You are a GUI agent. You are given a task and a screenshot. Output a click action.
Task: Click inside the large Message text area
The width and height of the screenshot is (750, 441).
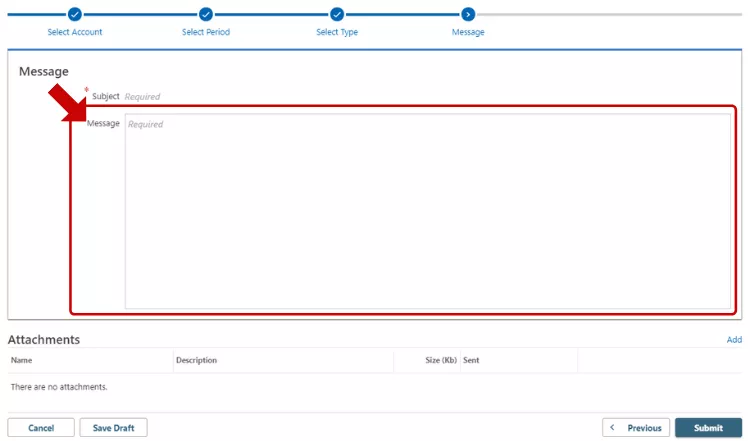point(428,210)
